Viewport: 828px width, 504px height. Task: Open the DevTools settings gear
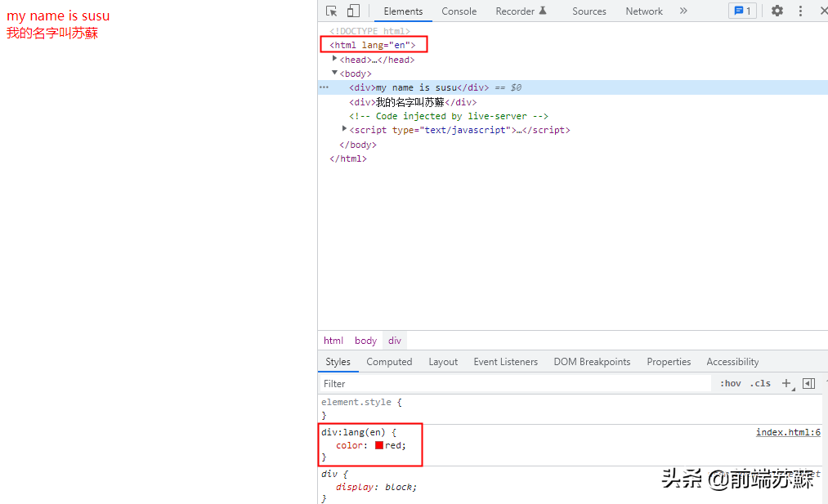click(777, 11)
